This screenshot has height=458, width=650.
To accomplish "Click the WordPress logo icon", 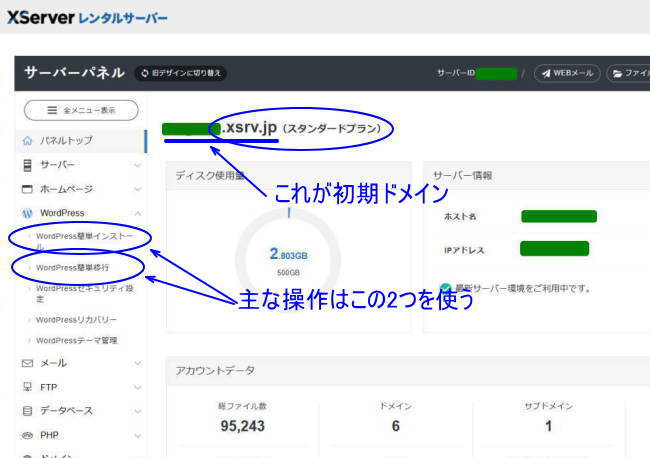I will click(x=28, y=213).
